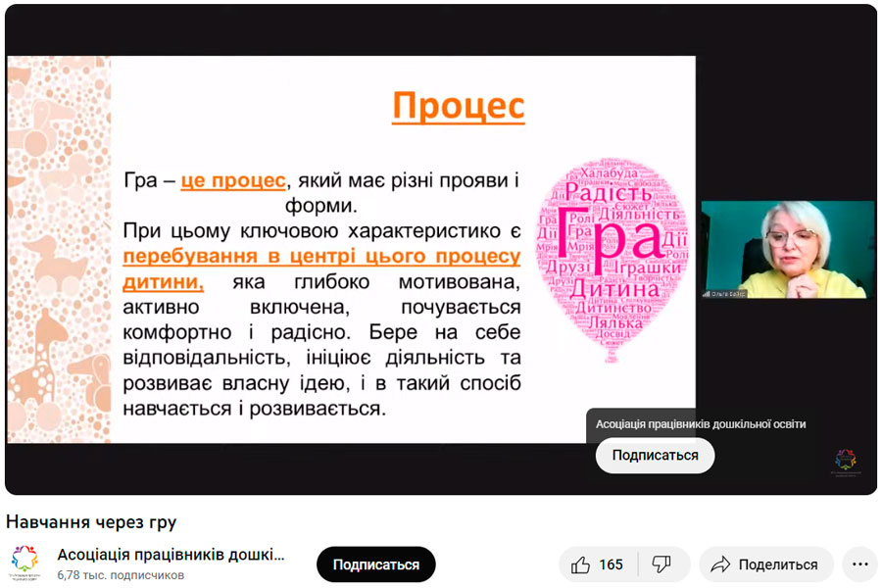The height and width of the screenshot is (588, 882).
Task: Click channel watermark logo in video corner
Action: click(845, 461)
